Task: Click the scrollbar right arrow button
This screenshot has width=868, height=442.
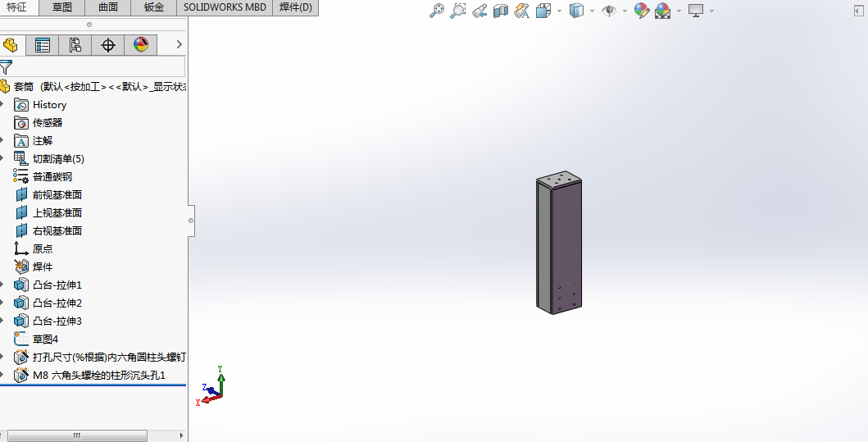Action: 181,435
